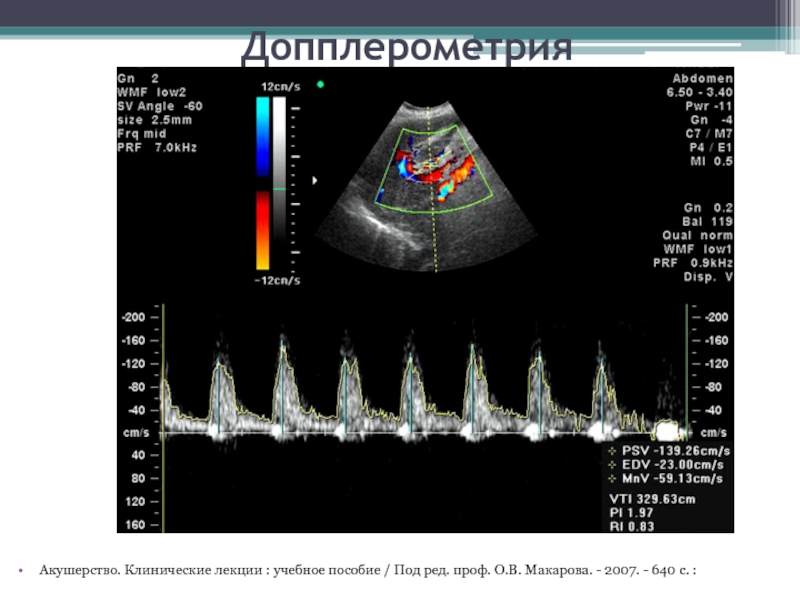The height and width of the screenshot is (600, 800).
Task: Click the 'Abdomen' preset label
Action: (703, 79)
